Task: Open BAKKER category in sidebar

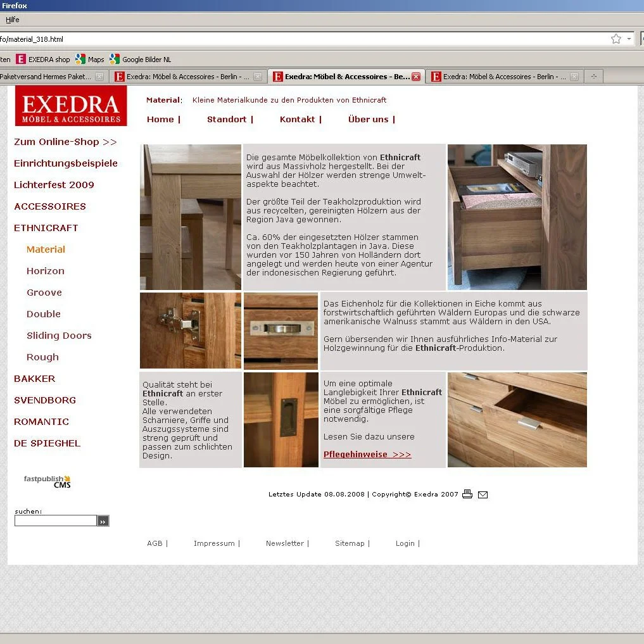Action: 34,379
